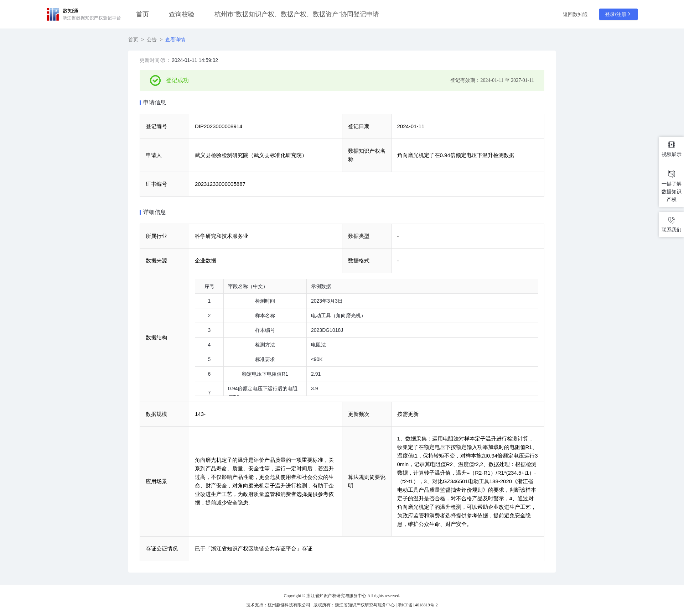Click the 详细信息 section heading
This screenshot has width=684, height=616.
tap(154, 212)
